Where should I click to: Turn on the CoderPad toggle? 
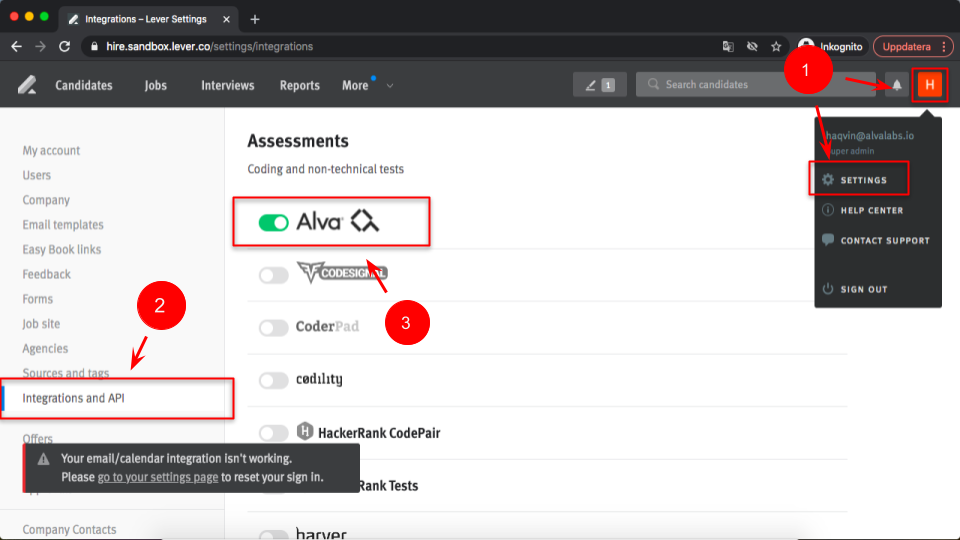[x=273, y=327]
